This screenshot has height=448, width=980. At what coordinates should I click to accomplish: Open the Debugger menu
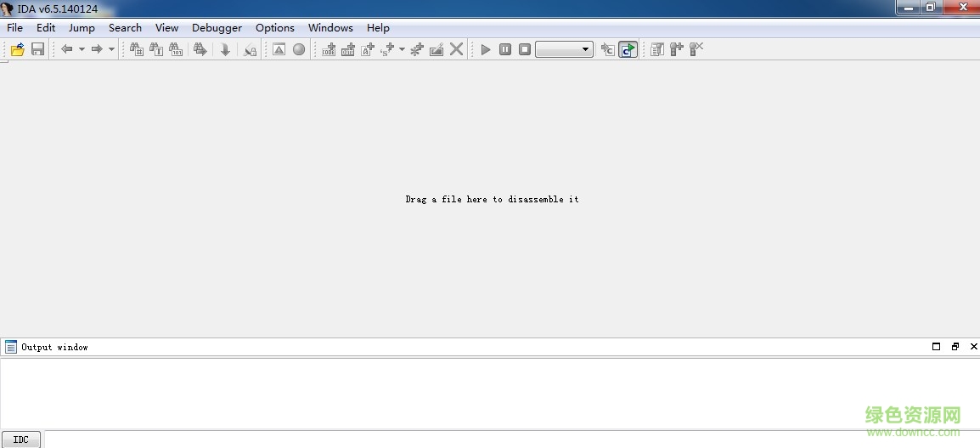pos(217,27)
